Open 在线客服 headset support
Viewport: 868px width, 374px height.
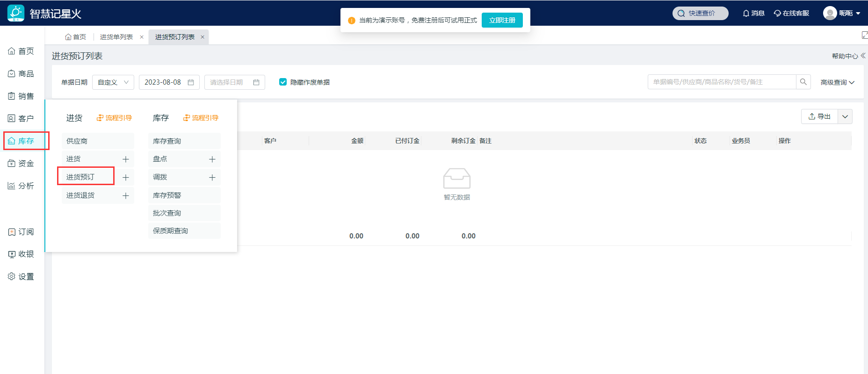pos(791,13)
